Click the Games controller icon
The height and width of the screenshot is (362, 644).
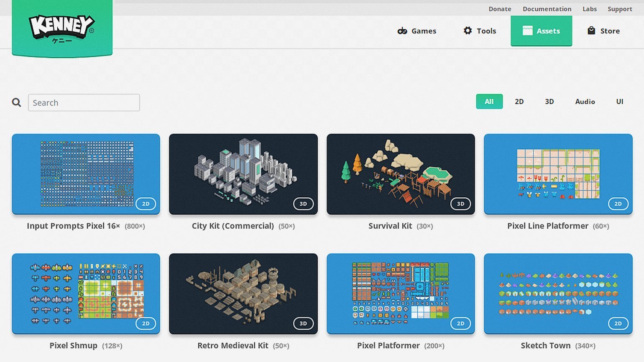coord(402,31)
